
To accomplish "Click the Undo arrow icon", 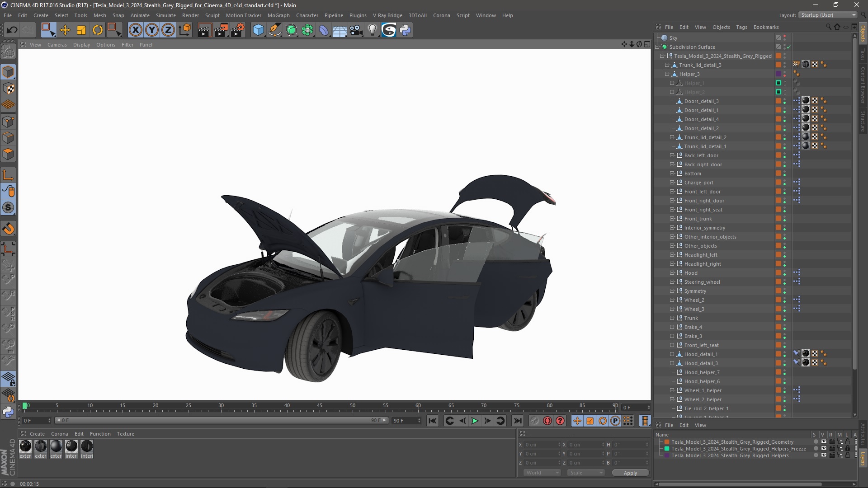I will coord(12,30).
